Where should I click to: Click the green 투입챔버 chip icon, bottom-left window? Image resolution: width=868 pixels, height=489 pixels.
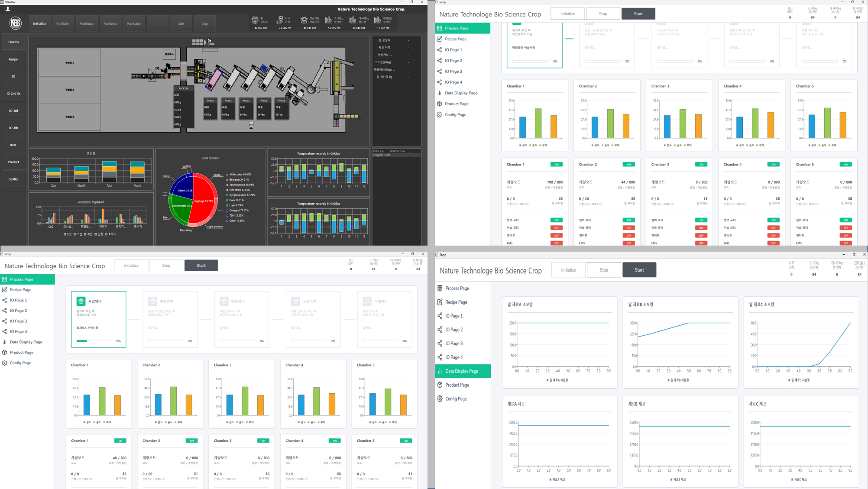click(81, 301)
